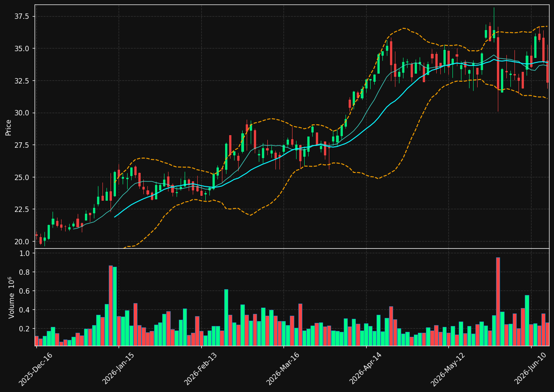
Task: Click the green volume bar reaching 0.6
Action: [x=226, y=317]
